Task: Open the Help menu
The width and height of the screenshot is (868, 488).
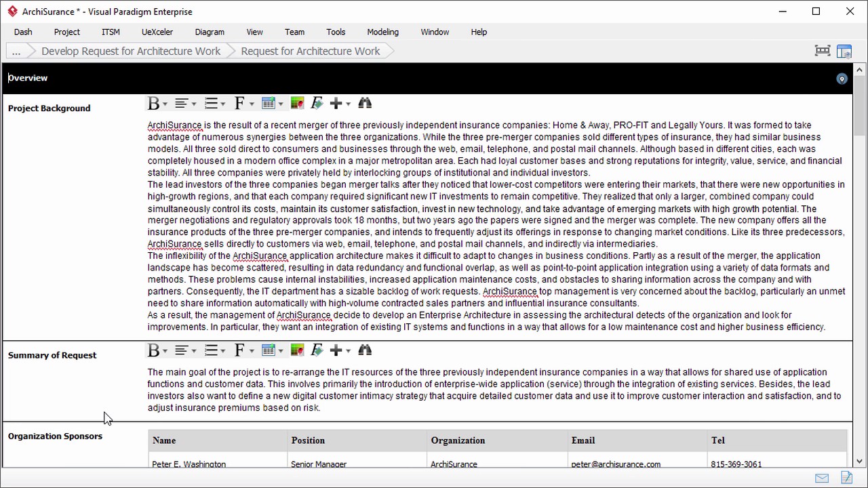Action: (479, 32)
